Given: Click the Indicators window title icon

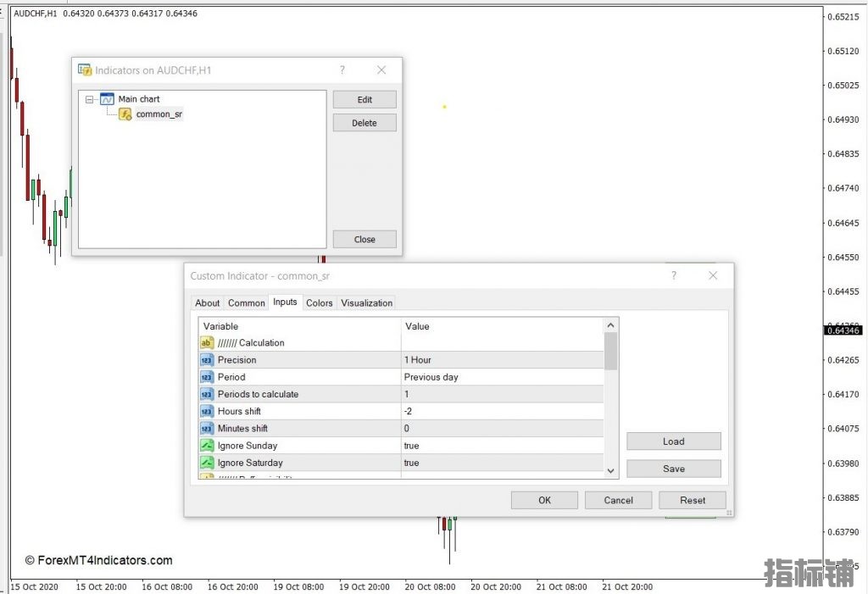Looking at the screenshot, I should (x=85, y=69).
